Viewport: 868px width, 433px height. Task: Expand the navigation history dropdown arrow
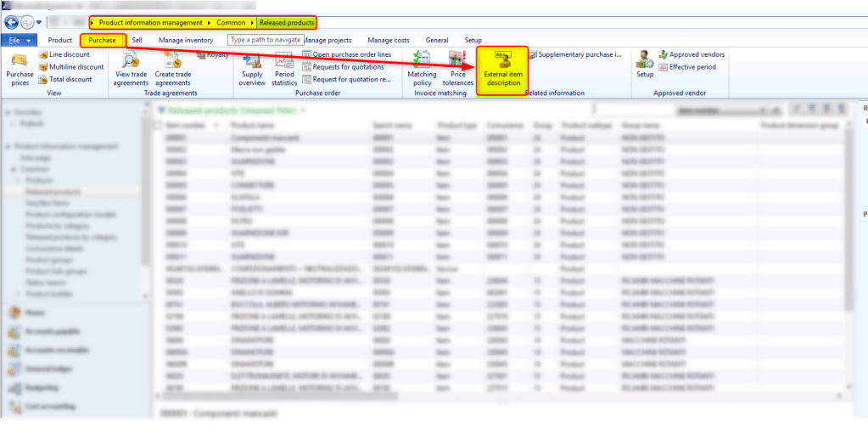pyautogui.click(x=39, y=23)
